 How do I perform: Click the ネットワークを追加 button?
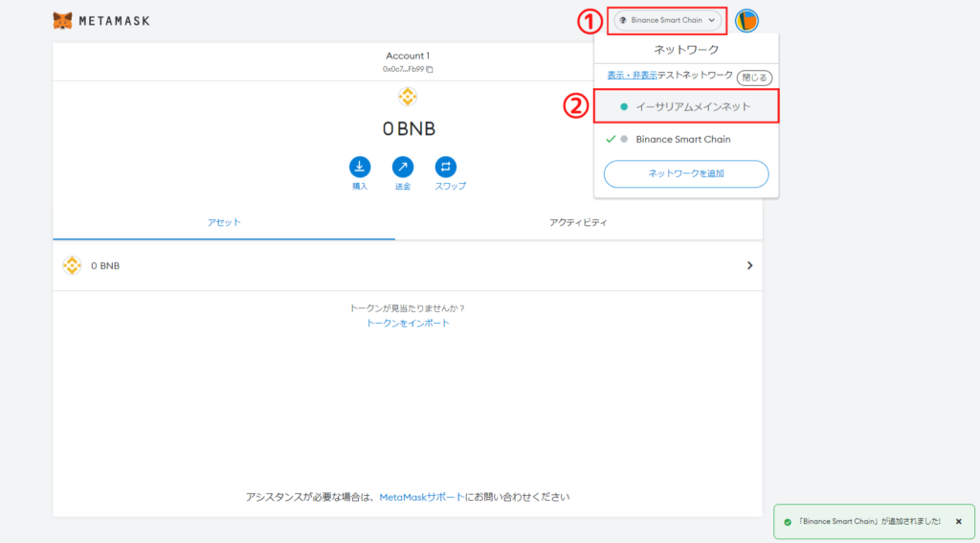685,174
